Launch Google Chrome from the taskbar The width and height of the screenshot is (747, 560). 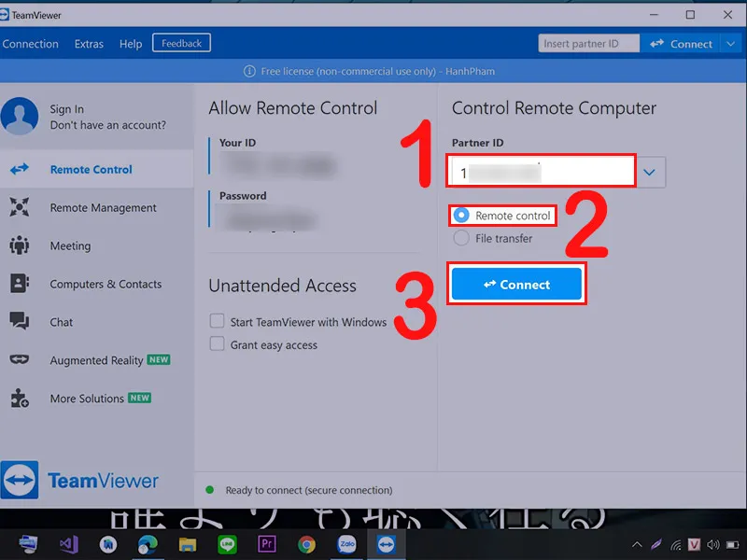click(306, 543)
